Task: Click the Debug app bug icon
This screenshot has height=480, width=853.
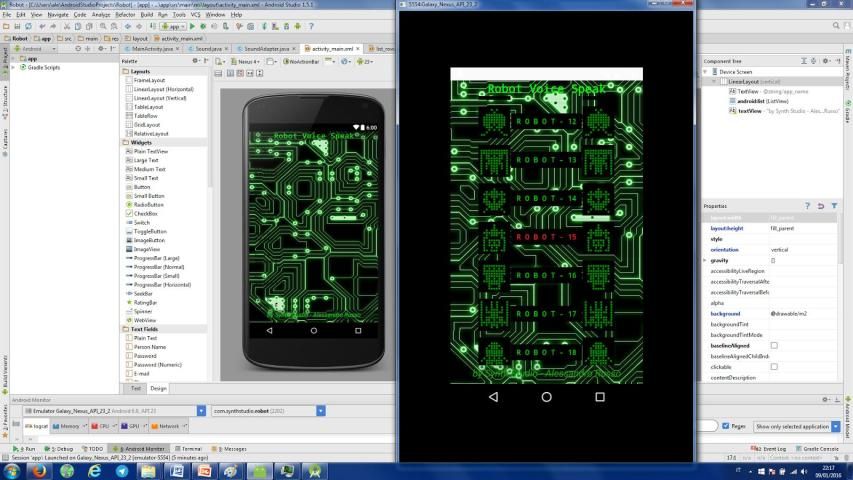Action: click(204, 26)
